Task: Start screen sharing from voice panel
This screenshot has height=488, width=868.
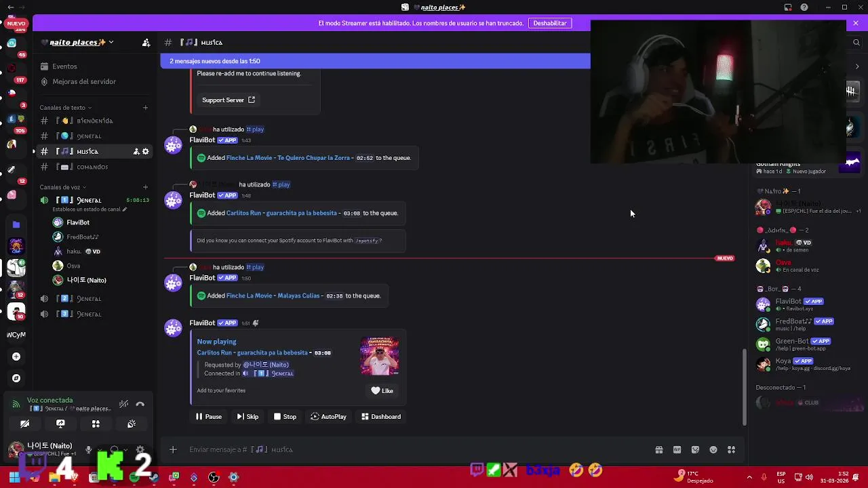Action: [x=60, y=424]
